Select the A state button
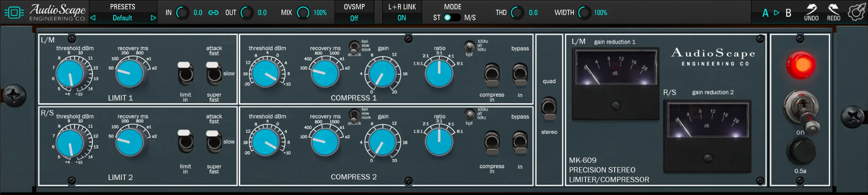 pos(765,13)
